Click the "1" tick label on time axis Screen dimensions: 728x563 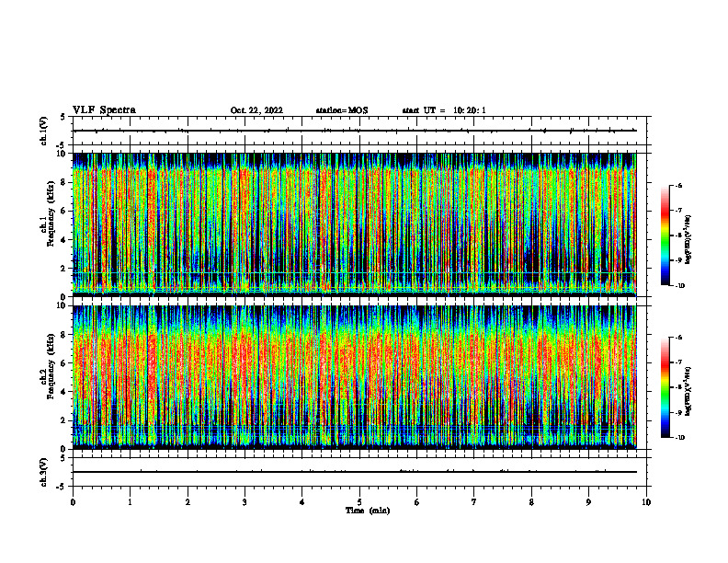coord(131,502)
